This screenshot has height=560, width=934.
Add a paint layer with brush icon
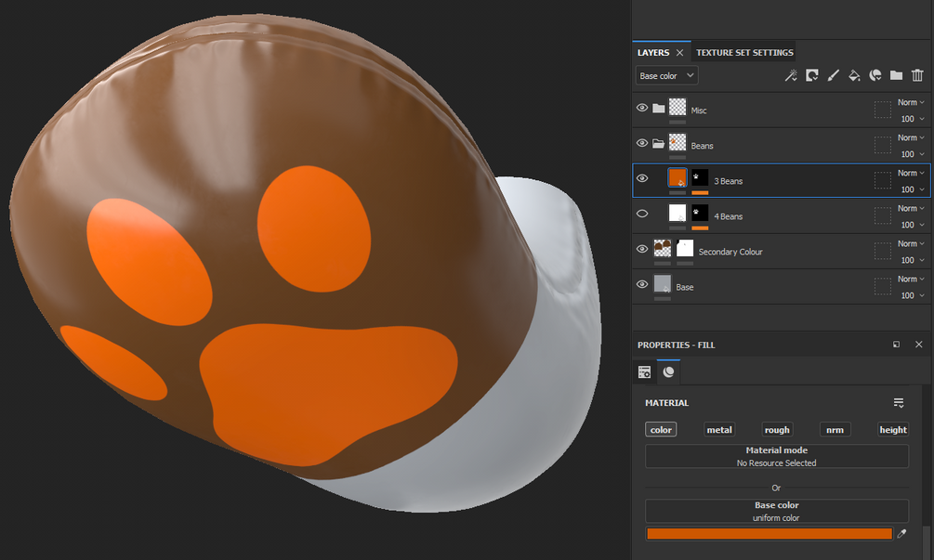tap(833, 75)
